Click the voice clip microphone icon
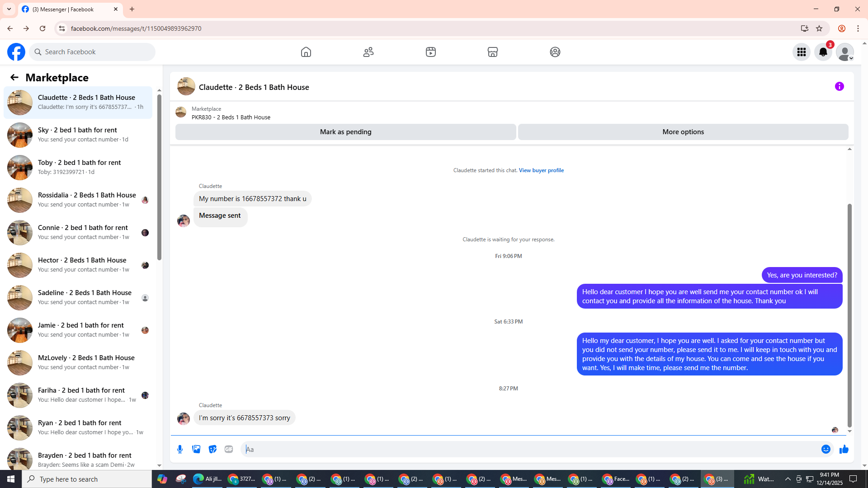The image size is (868, 488). click(180, 449)
